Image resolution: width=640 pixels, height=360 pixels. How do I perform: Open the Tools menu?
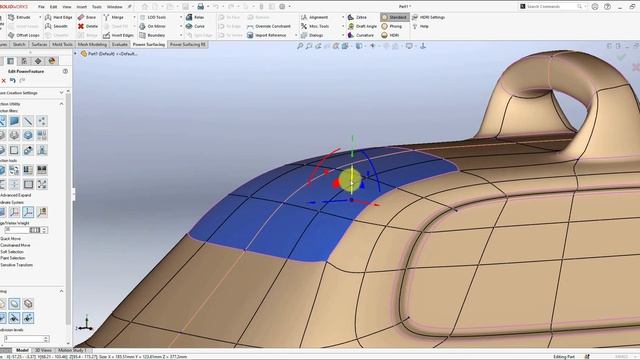97,7
